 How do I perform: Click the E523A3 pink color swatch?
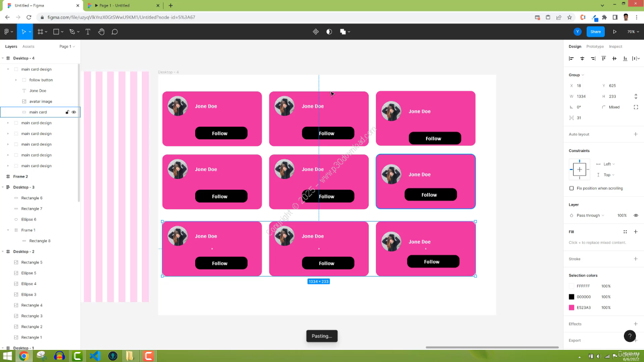click(572, 308)
